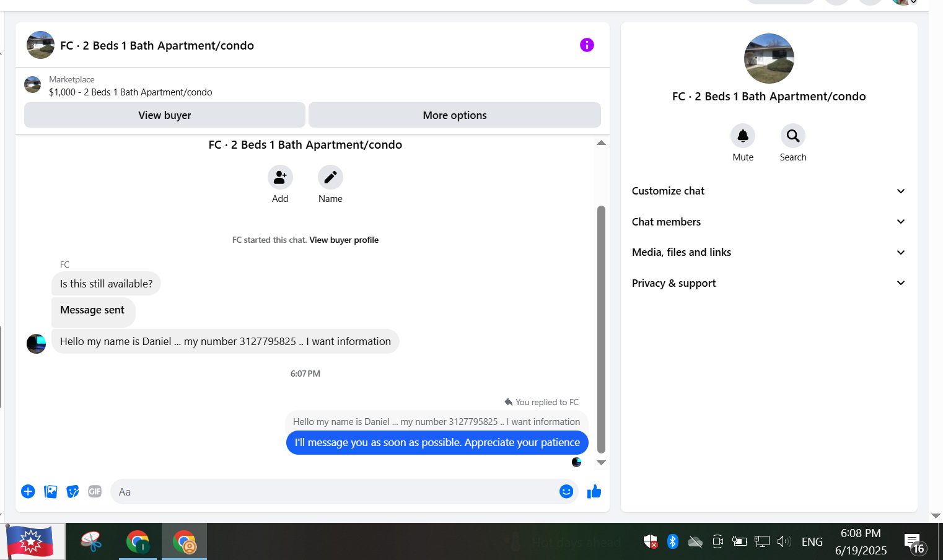Choose a sticker icon
Viewport: 943px width, 560px height.
click(x=72, y=491)
